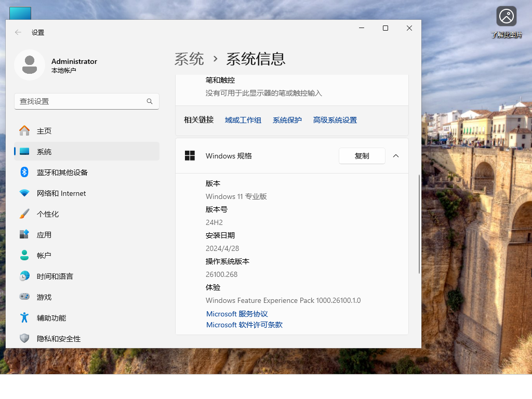Open 辅助功能 via its accessibility icon
Screen dimensions: 532x399
click(x=24, y=317)
